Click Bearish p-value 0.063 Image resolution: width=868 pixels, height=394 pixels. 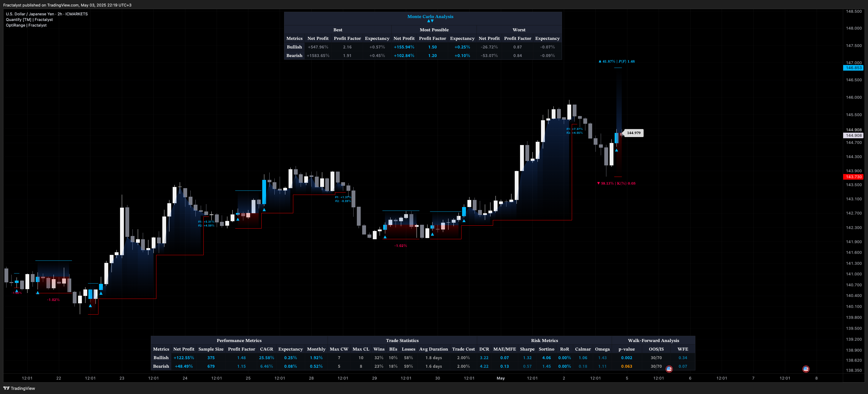626,367
